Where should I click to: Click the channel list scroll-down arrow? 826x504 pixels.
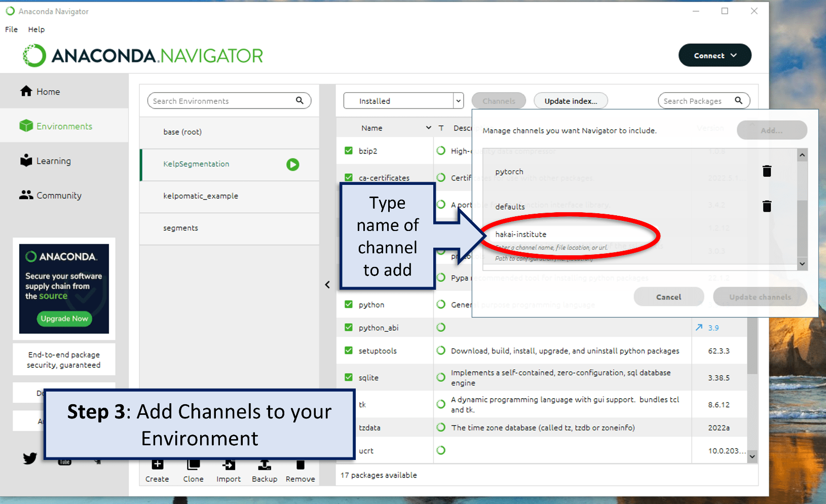coord(802,264)
